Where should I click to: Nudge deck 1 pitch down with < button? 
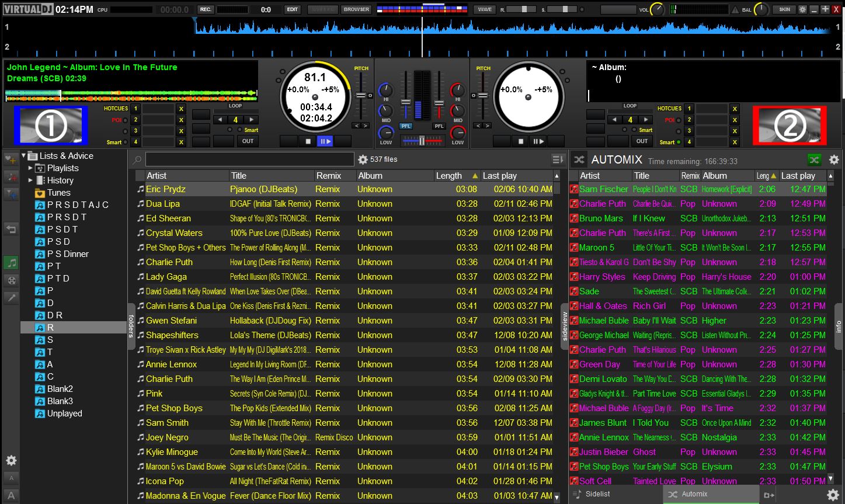[356, 126]
